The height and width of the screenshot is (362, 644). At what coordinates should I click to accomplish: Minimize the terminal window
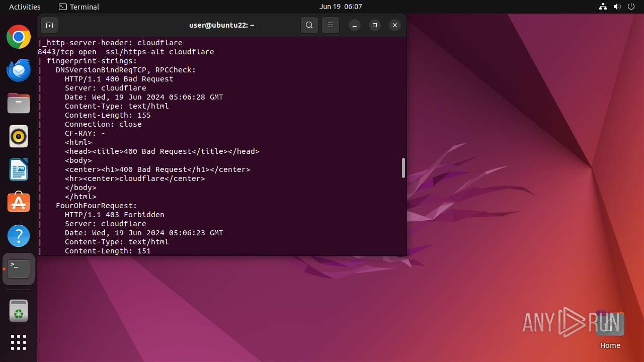(x=355, y=25)
